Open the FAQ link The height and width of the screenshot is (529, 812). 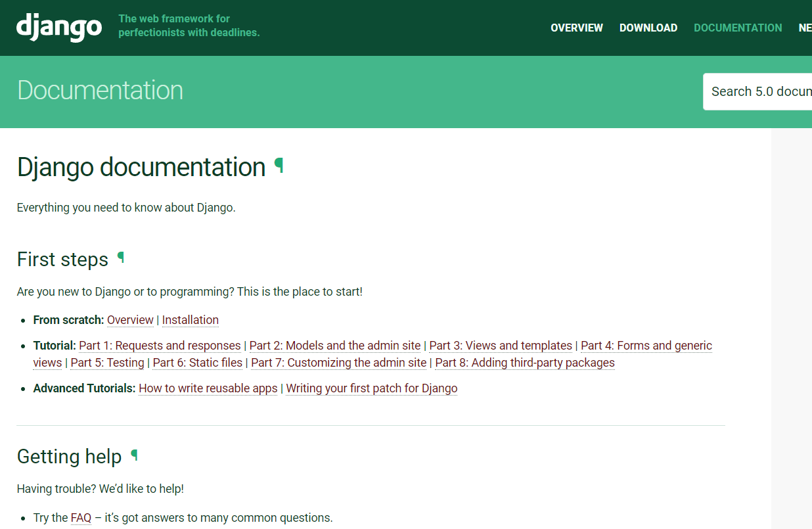point(81,518)
